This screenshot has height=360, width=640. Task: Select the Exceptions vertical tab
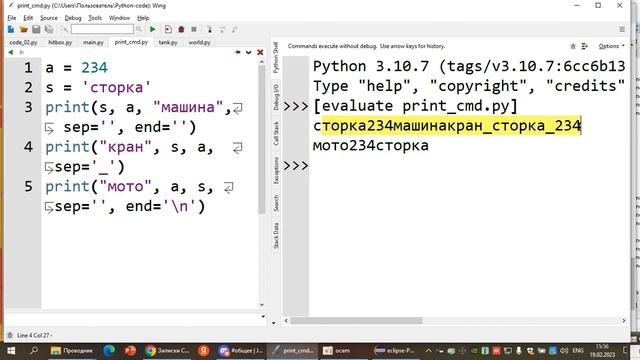pos(276,171)
